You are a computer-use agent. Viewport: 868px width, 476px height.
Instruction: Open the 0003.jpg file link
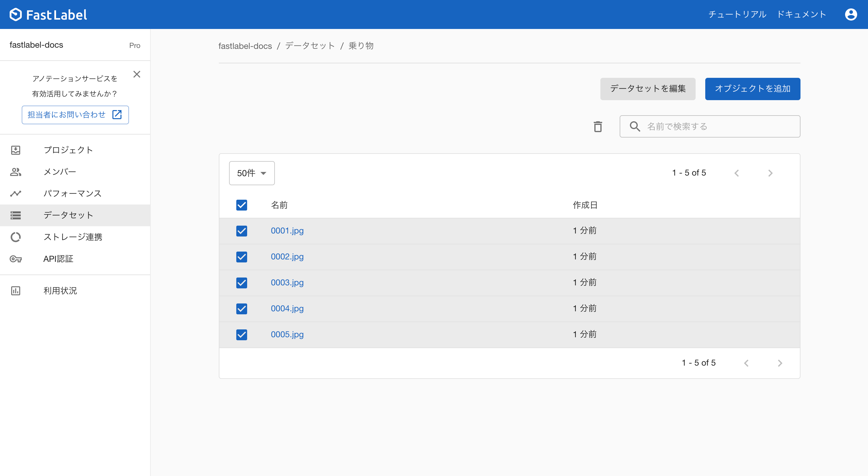[287, 282]
